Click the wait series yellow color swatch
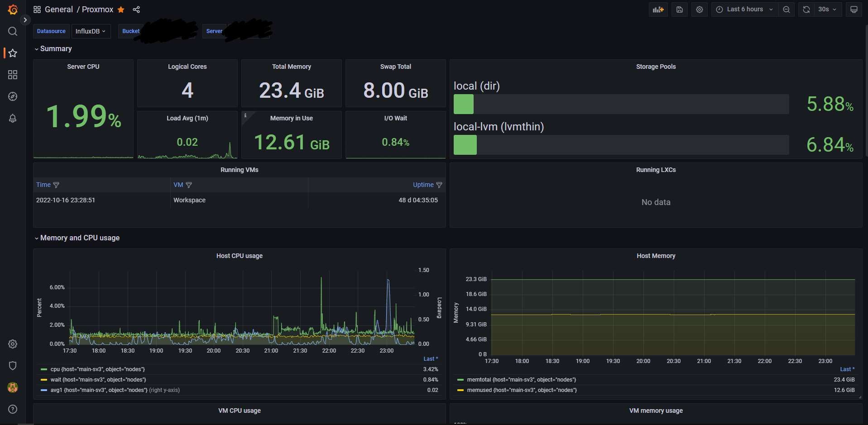 [44, 380]
